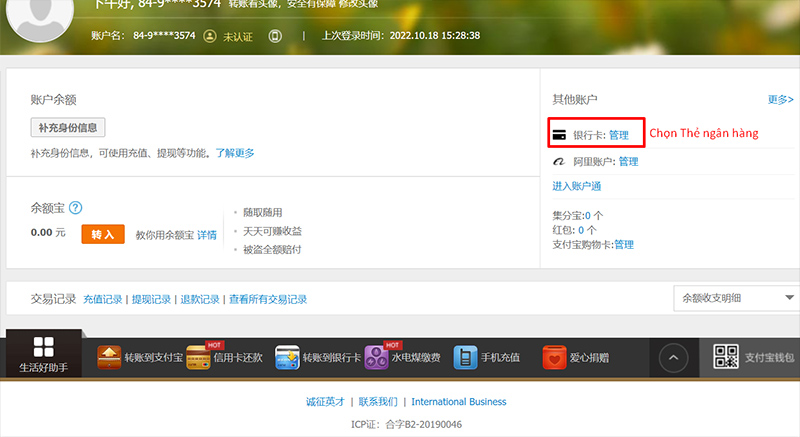Image resolution: width=800 pixels, height=437 pixels.
Task: Click the ICP证 合字B2-20190046 text
Action: pos(406,424)
